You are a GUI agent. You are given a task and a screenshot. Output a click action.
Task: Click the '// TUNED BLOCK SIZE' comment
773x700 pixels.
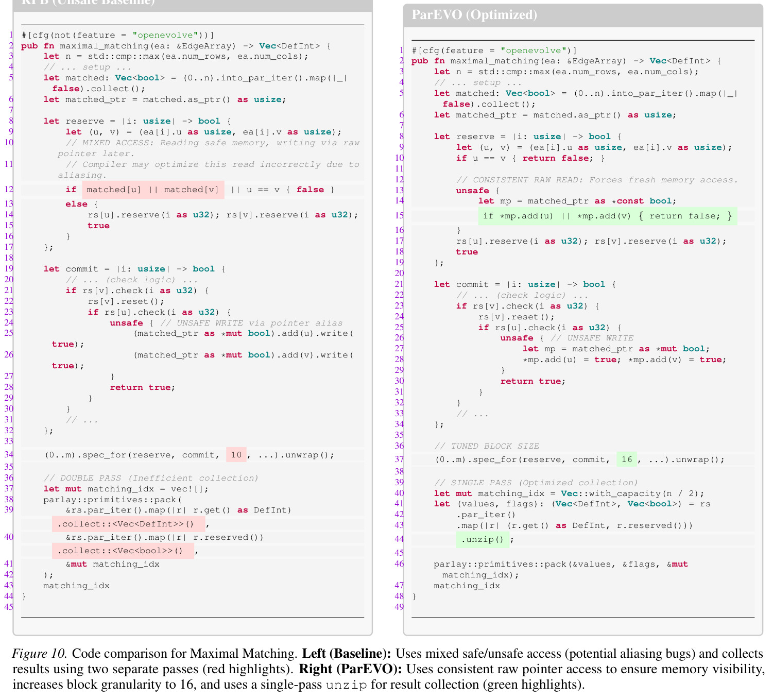tap(487, 446)
